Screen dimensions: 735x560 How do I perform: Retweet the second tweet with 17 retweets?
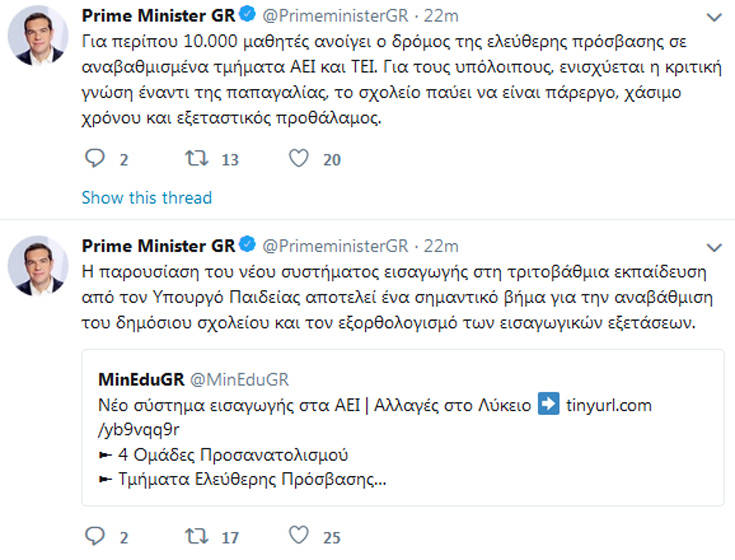point(196,537)
